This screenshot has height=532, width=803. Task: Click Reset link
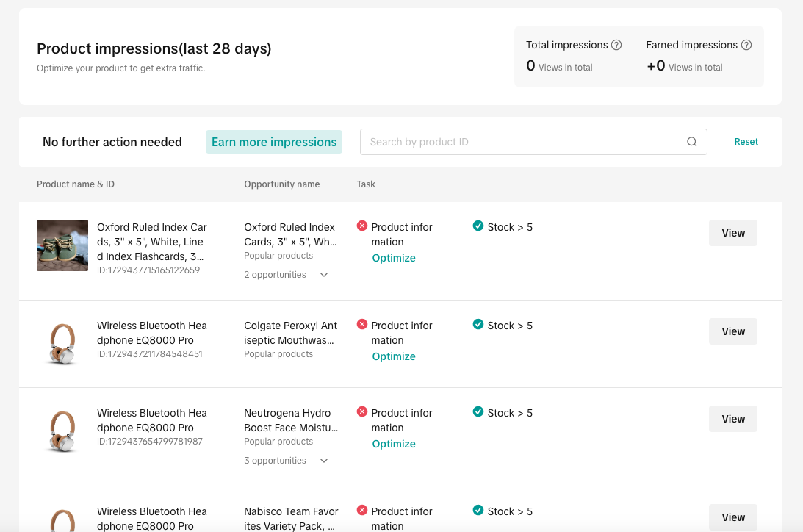pyautogui.click(x=746, y=142)
